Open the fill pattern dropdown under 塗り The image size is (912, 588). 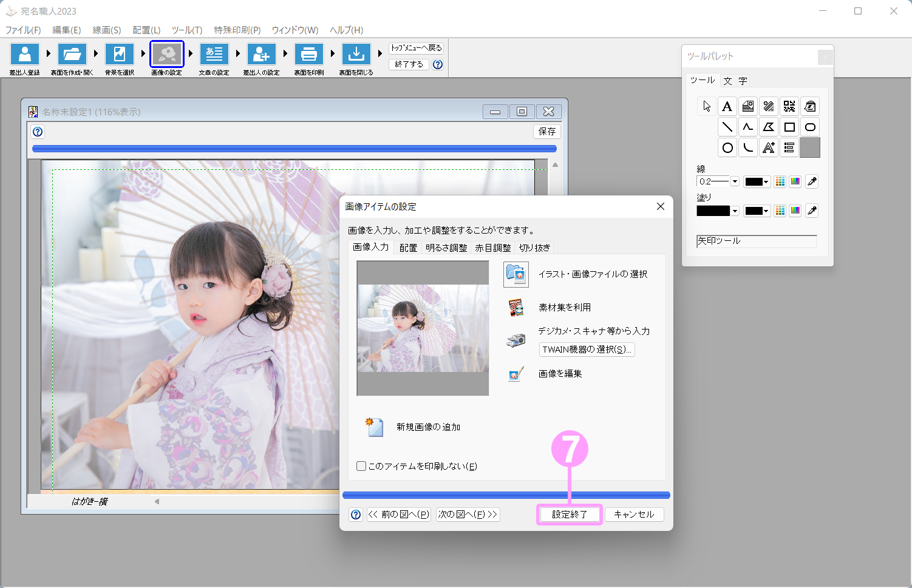pos(735,211)
